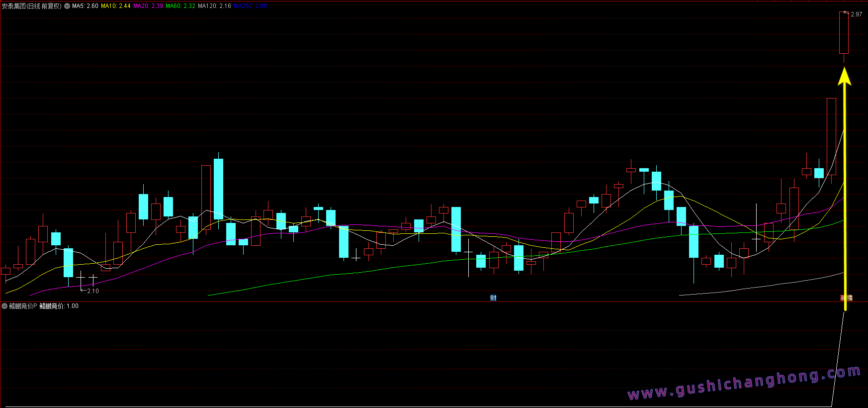The image size is (868, 408).
Task: Click the red 涨榜 marker icon
Action: tap(846, 298)
